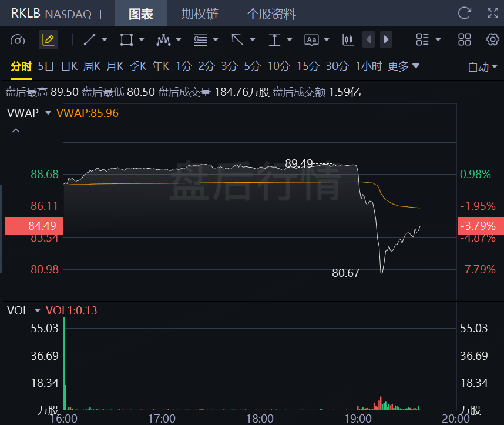Switch to the 期权链 tab
The height and width of the screenshot is (425, 504).
pyautogui.click(x=197, y=14)
